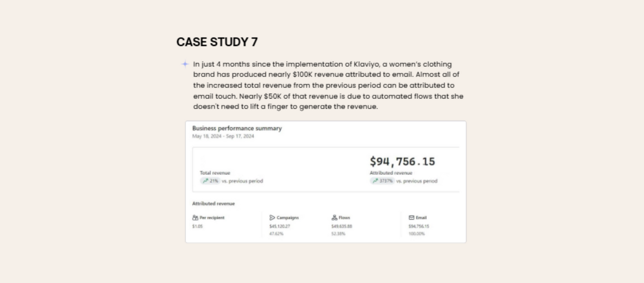The image size is (644, 283).
Task: Click the green trend arrow next to 3737%
Action: 375,181
